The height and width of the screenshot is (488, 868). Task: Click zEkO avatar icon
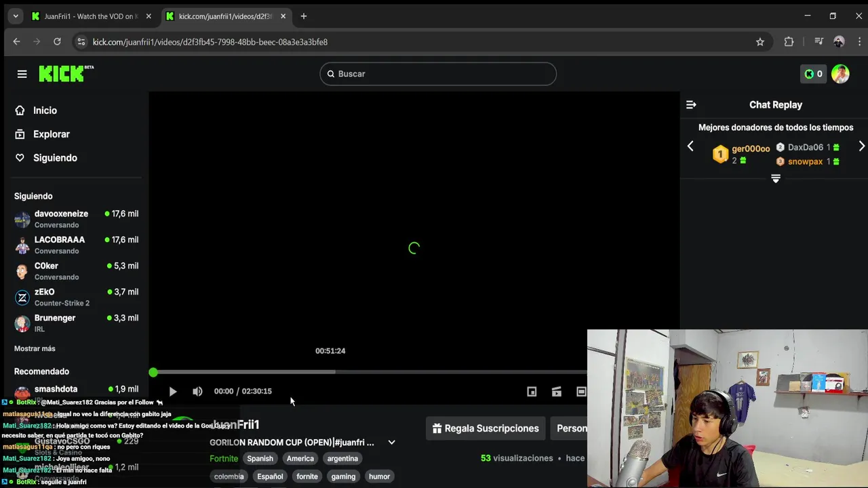[x=22, y=297]
